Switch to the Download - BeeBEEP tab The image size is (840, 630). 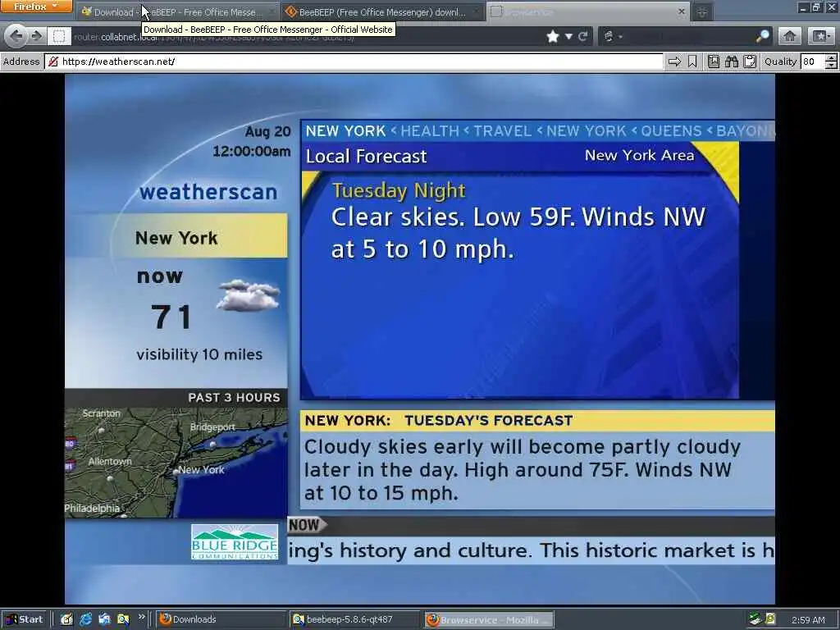178,11
